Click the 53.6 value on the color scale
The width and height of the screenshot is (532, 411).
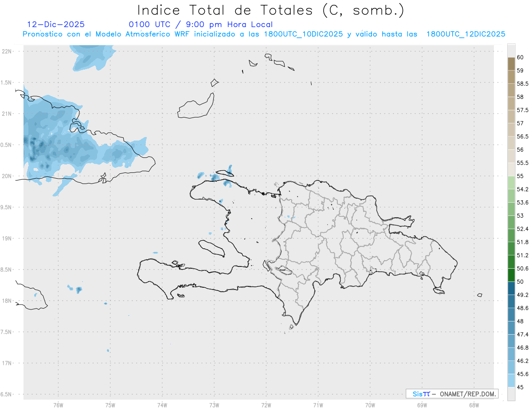[522, 202]
